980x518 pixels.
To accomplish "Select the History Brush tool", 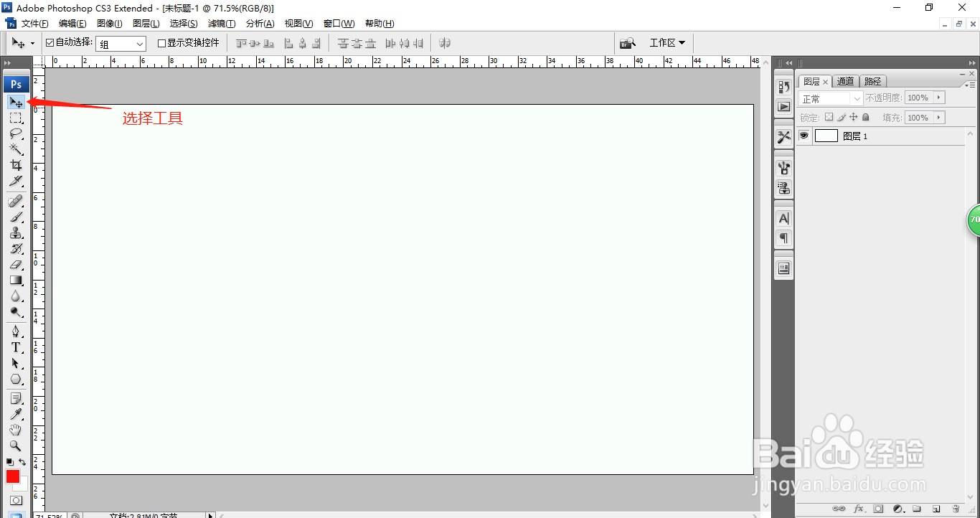I will point(16,248).
